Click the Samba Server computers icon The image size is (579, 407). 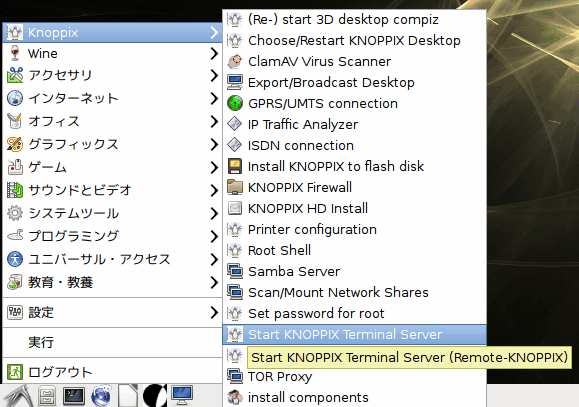pyautogui.click(x=235, y=271)
